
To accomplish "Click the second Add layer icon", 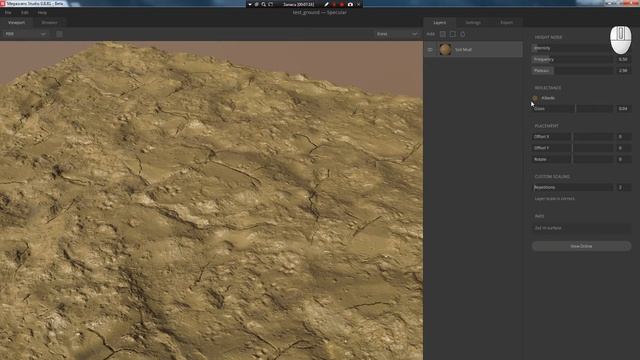I will tap(453, 34).
